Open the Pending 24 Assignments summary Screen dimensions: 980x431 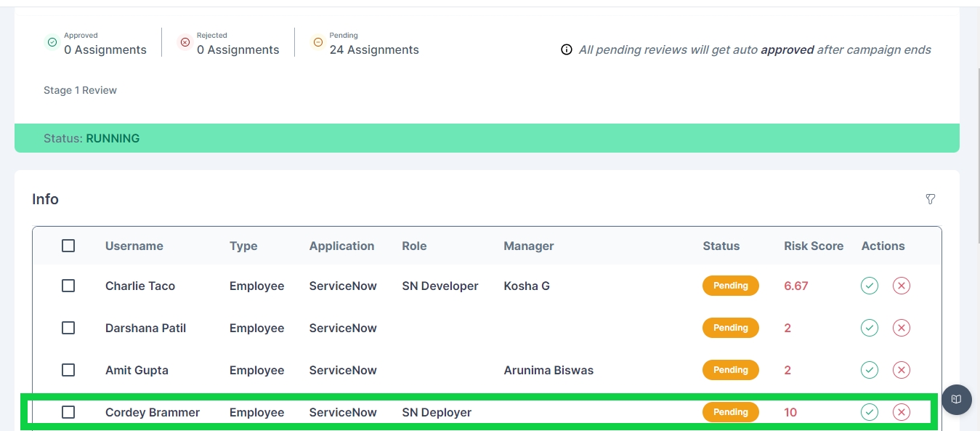(373, 49)
